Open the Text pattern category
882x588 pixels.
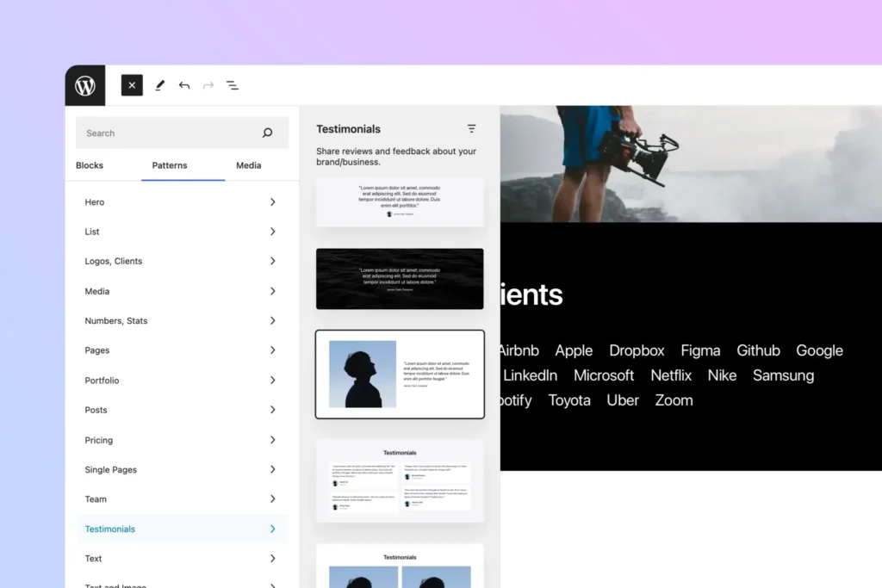click(x=182, y=558)
